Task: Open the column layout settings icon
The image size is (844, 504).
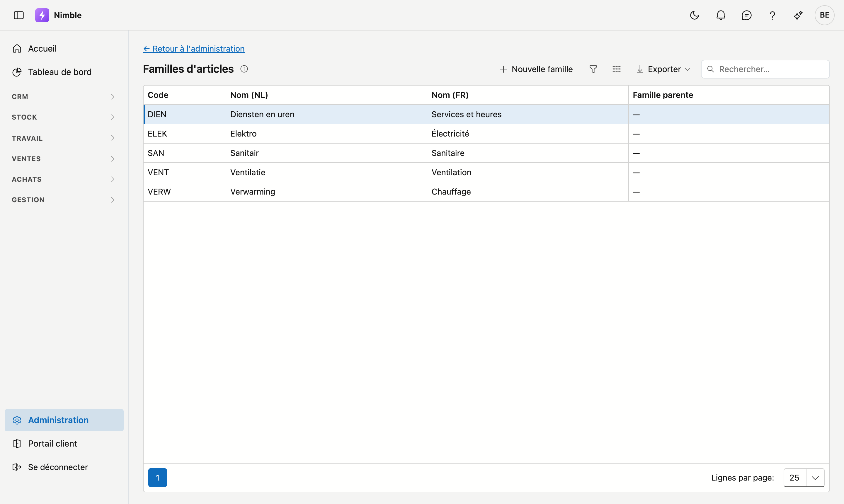Action: [x=617, y=69]
